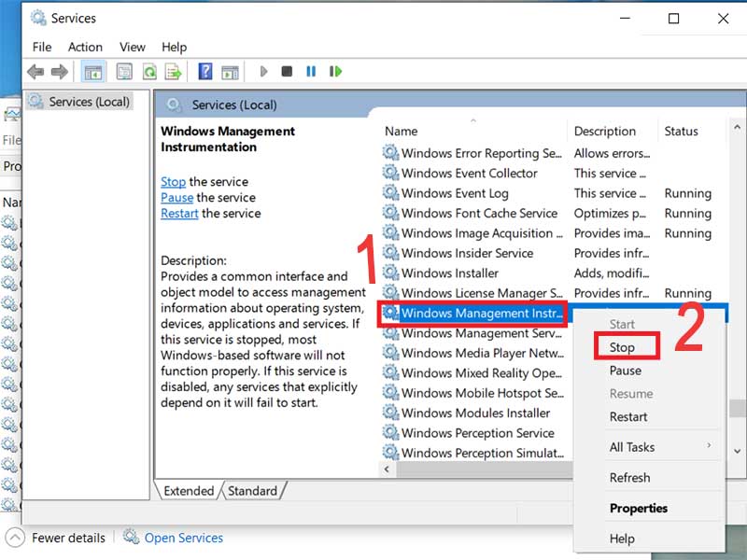The height and width of the screenshot is (560, 747).
Task: Switch to the Standard tab
Action: tap(253, 491)
